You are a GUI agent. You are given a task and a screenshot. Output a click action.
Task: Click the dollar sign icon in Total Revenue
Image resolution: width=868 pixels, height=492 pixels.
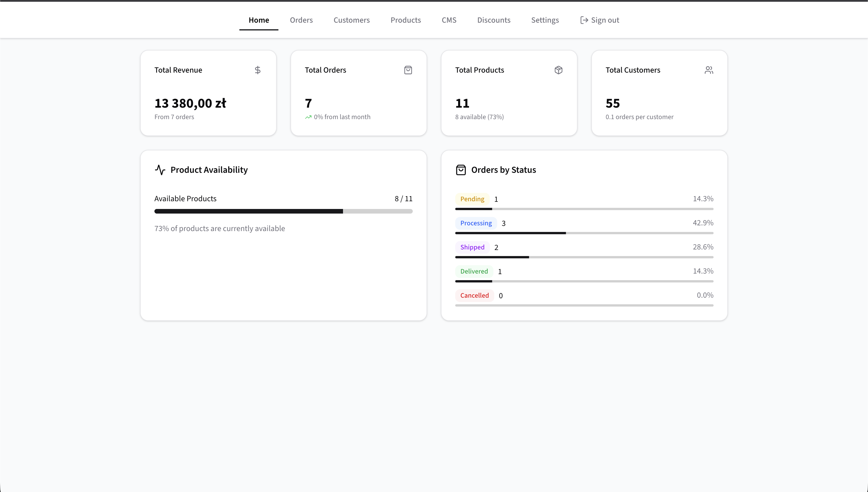pos(257,70)
